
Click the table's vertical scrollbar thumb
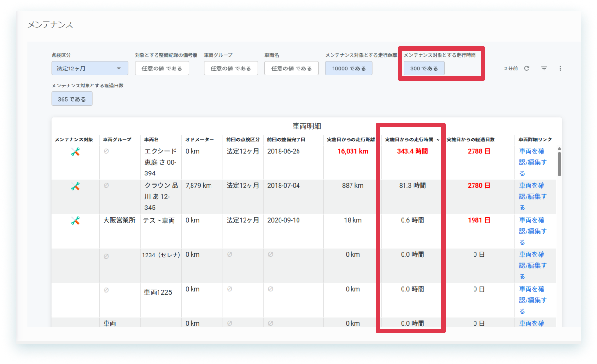click(559, 164)
